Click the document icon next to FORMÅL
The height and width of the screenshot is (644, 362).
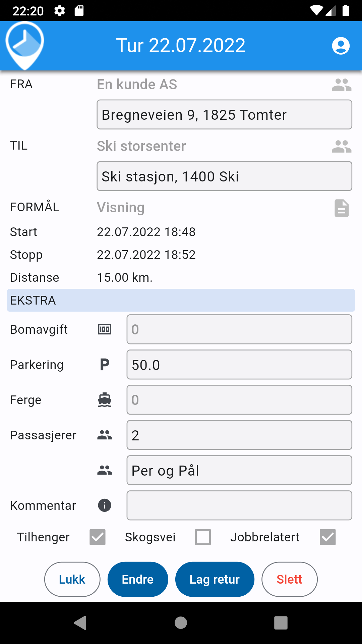pyautogui.click(x=341, y=208)
